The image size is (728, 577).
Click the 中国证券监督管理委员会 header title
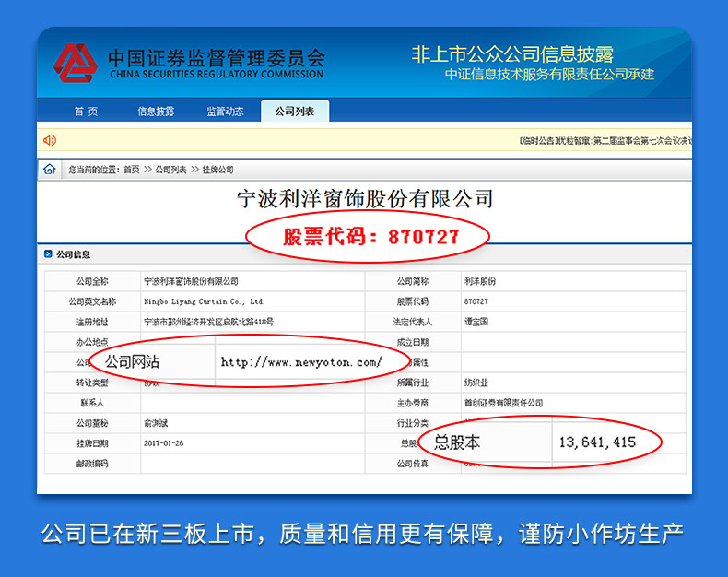point(217,59)
